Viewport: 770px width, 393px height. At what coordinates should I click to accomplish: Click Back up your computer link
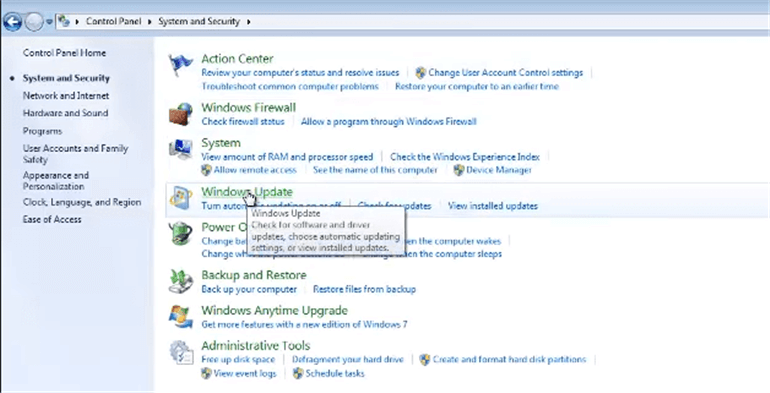pos(249,289)
